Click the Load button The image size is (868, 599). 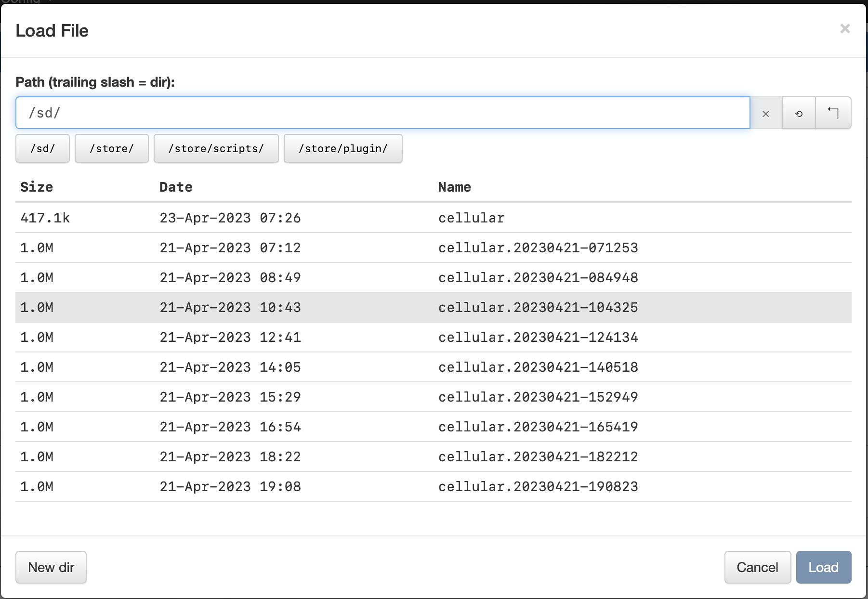pos(823,567)
